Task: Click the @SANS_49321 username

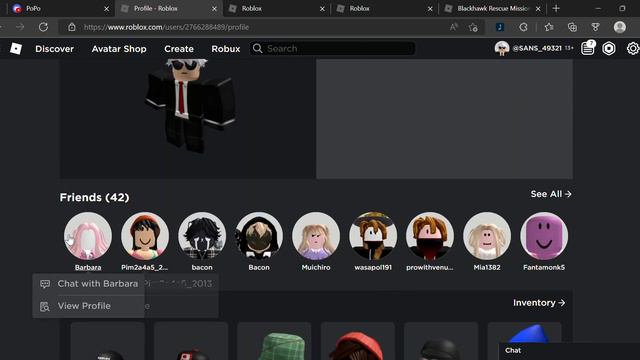Action: (537, 48)
